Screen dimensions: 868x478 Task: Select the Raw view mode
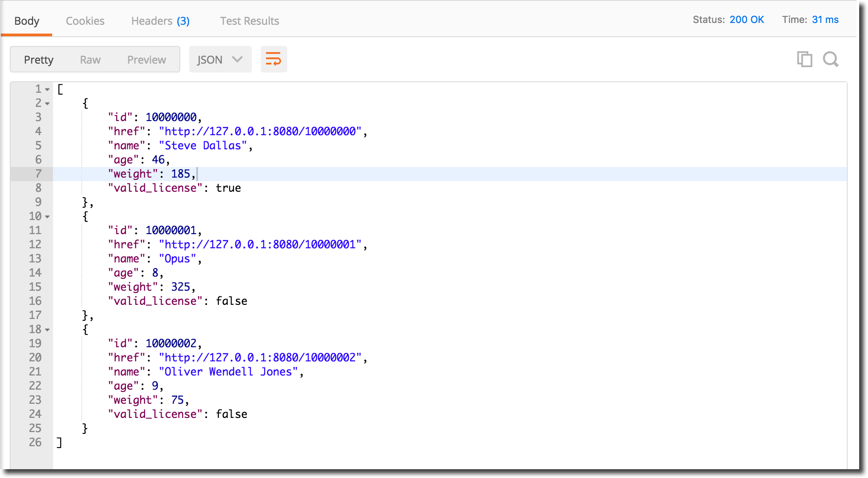tap(90, 60)
